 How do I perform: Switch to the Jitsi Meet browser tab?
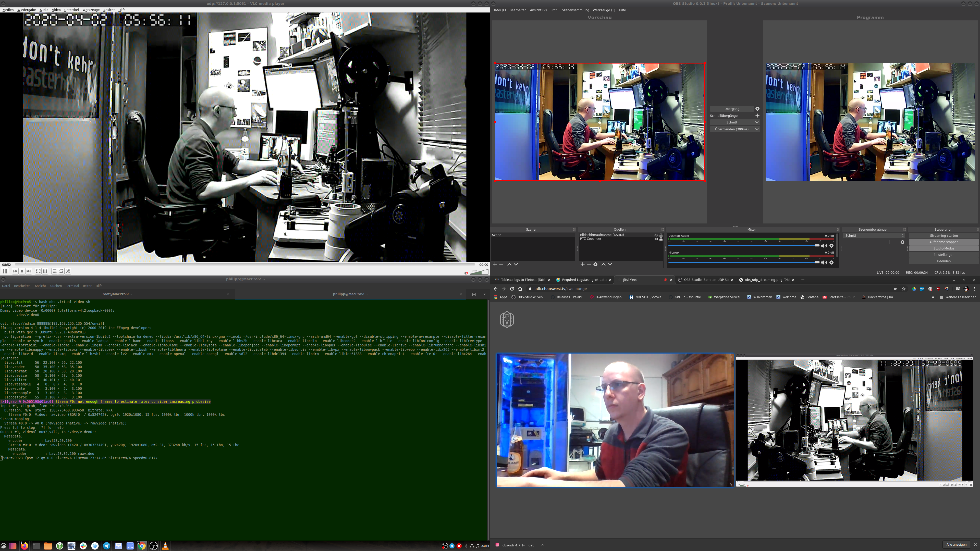(630, 280)
